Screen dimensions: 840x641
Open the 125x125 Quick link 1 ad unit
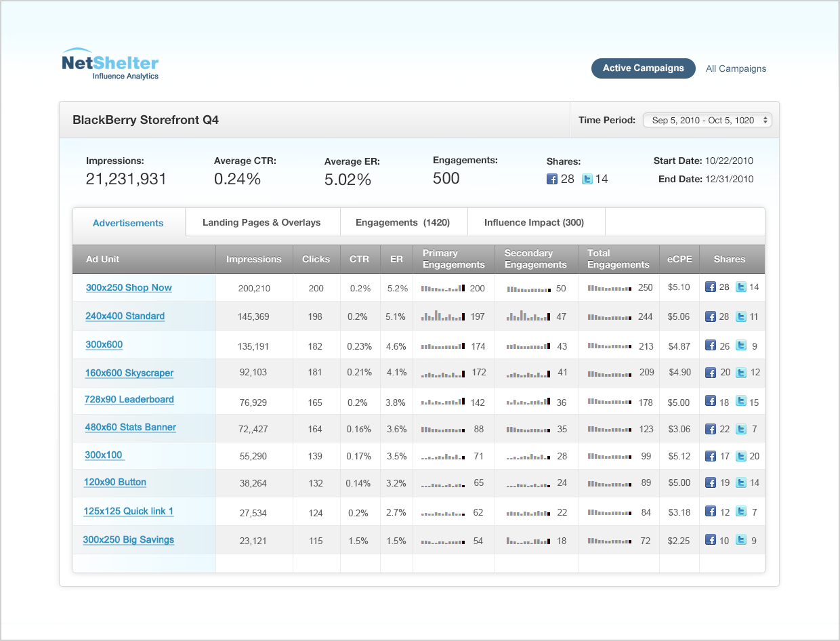[x=129, y=511]
